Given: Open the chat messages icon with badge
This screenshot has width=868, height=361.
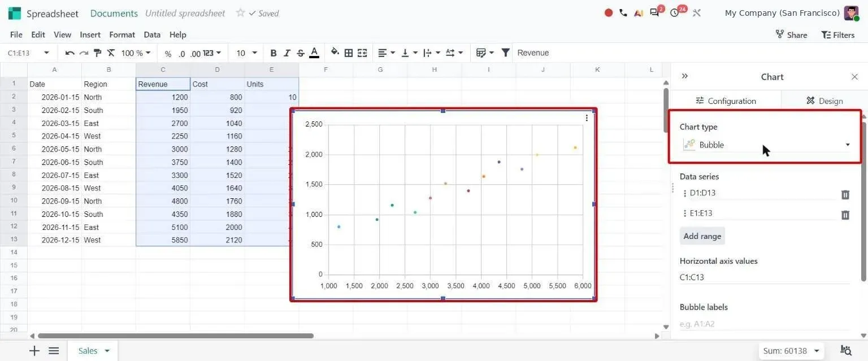Looking at the screenshot, I should tap(656, 12).
